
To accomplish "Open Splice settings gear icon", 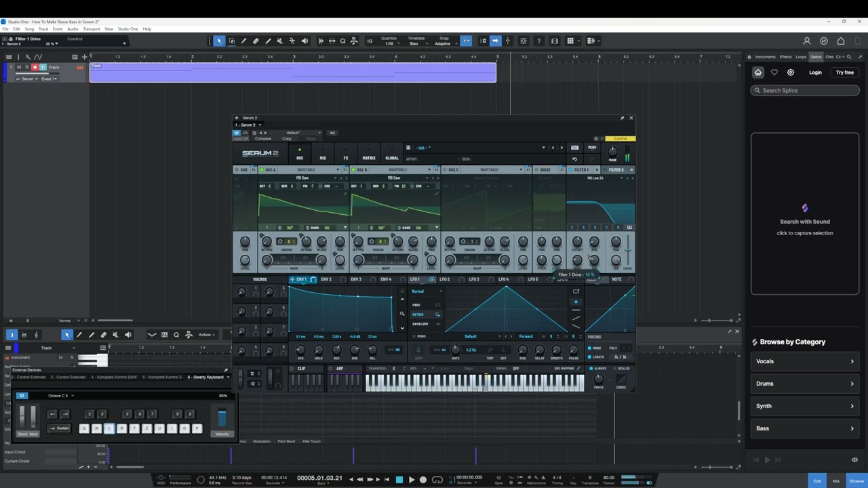I will coord(791,73).
